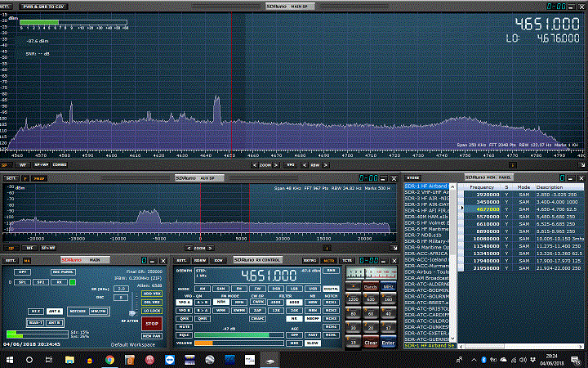Open SETT. in the Aux SP window
Screen dimensions: 588x368
coord(11,178)
